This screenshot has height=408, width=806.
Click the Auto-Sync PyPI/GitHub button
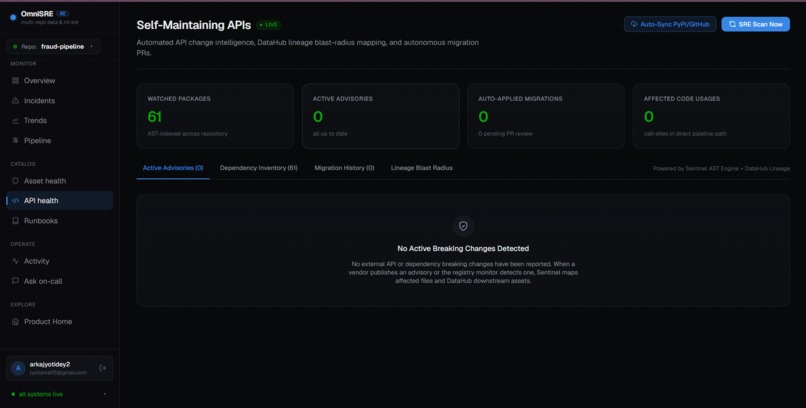670,24
